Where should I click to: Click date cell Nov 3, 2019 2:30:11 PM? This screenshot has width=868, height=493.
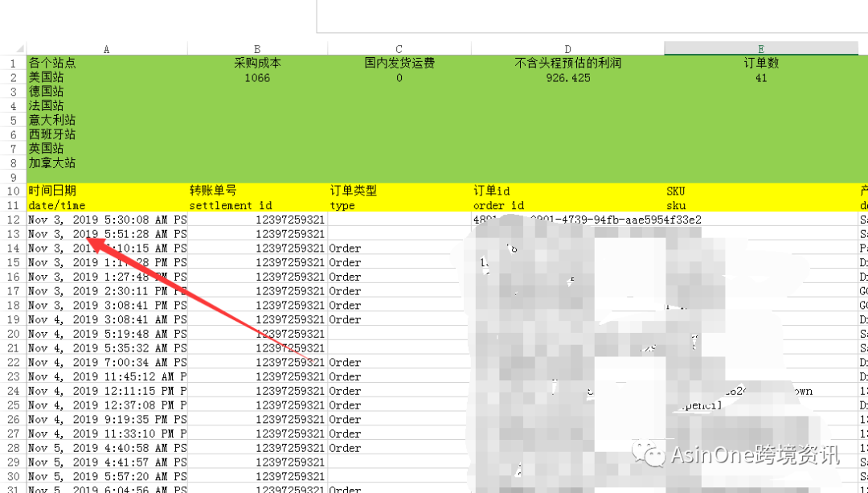(107, 291)
